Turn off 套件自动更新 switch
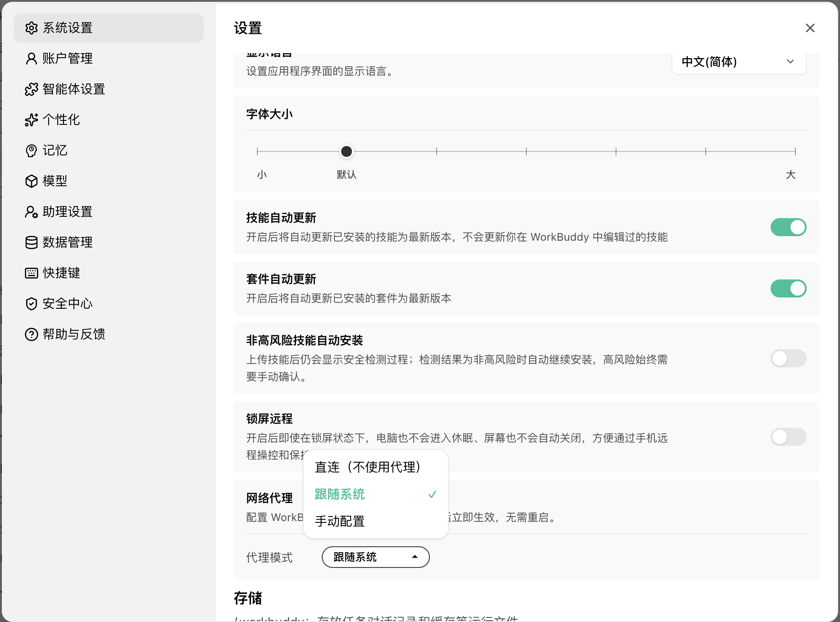The image size is (840, 622). [788, 288]
